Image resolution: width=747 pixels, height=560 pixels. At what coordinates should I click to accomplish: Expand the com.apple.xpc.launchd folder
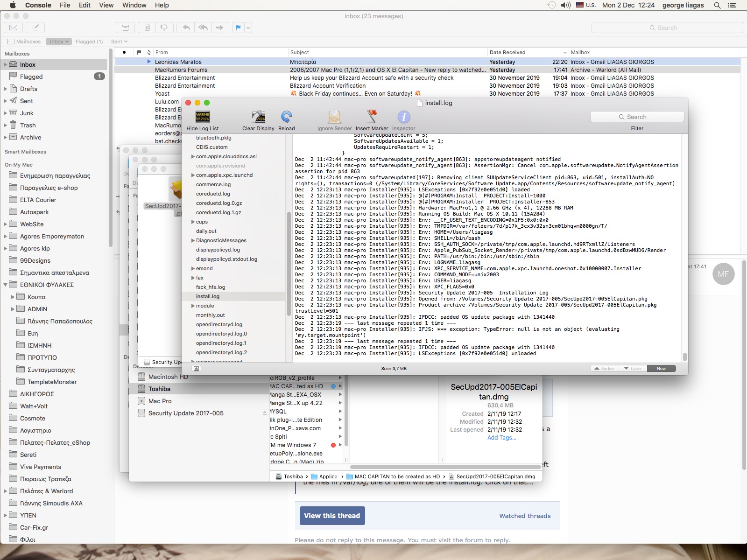[193, 175]
